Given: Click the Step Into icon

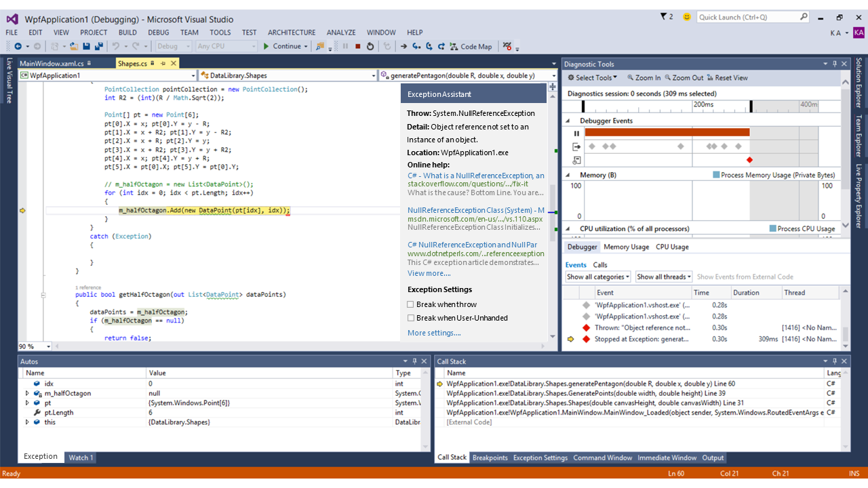Looking at the screenshot, I should [416, 46].
